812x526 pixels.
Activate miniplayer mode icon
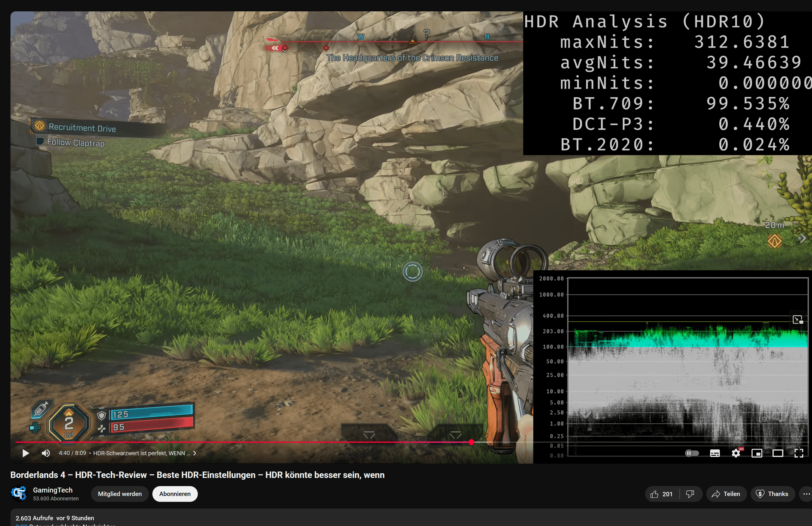coord(756,453)
